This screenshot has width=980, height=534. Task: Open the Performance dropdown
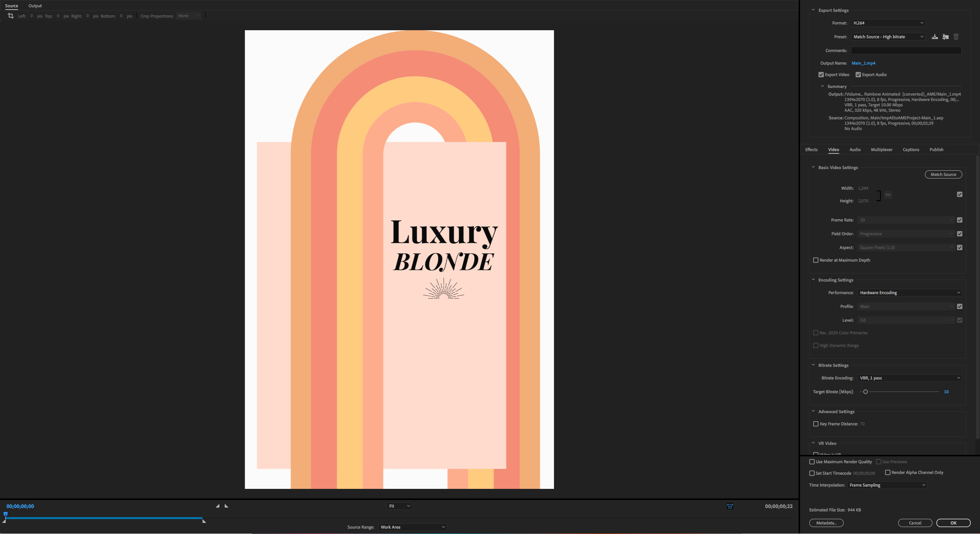(910, 293)
